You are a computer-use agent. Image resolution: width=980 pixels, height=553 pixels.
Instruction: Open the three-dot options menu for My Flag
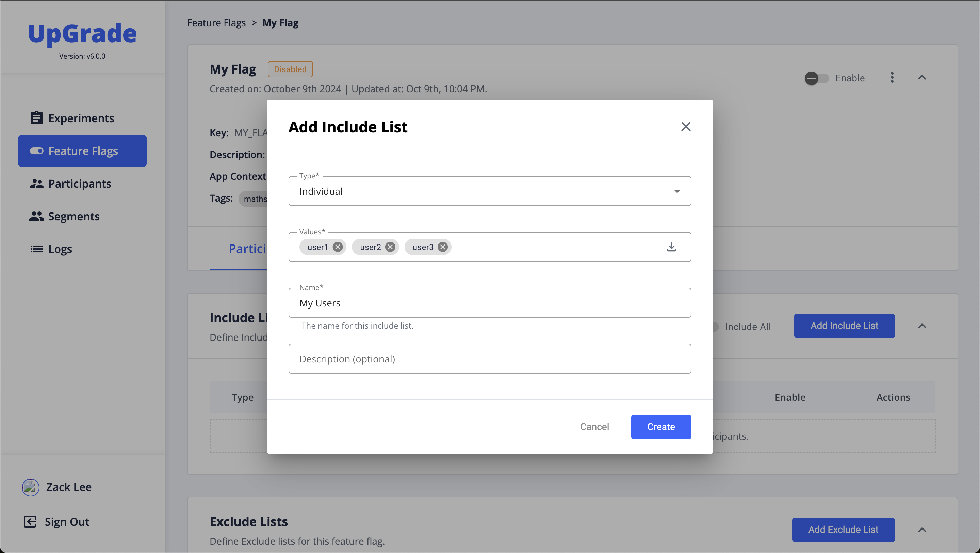click(x=892, y=78)
